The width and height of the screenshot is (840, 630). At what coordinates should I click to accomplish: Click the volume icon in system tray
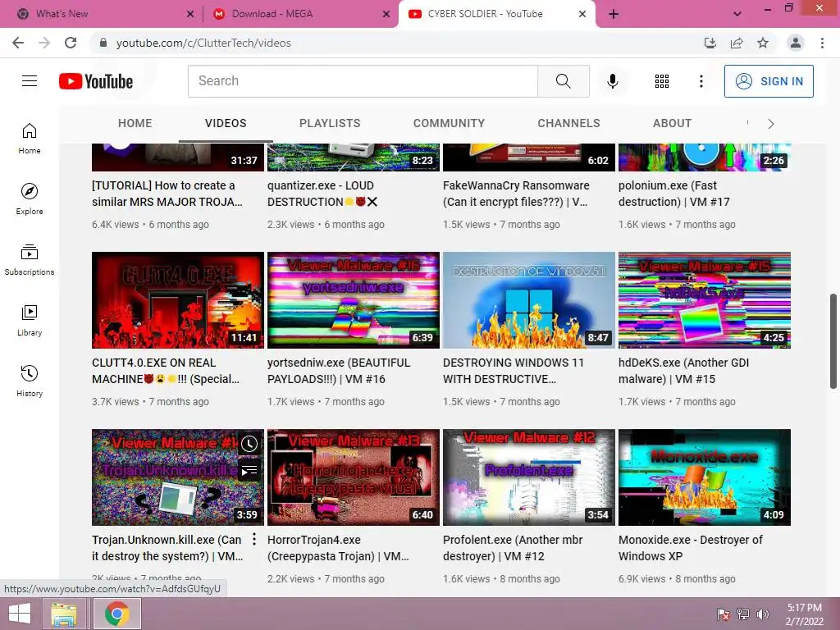[x=762, y=614]
